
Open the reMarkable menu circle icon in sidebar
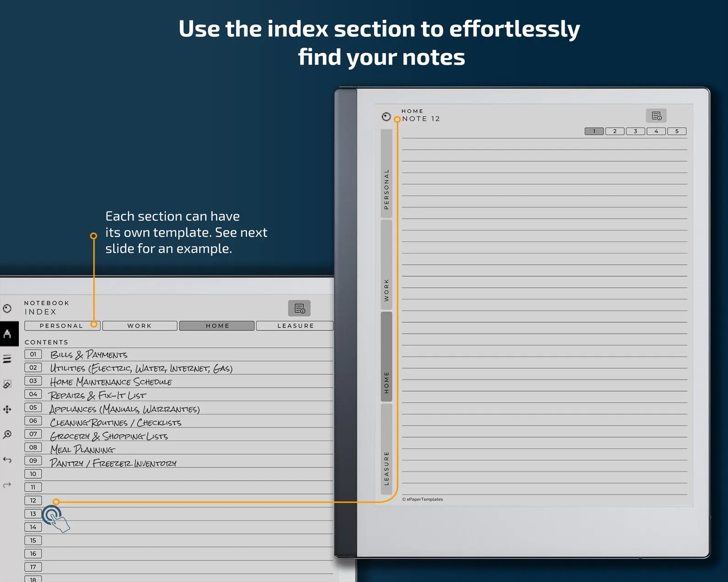point(7,308)
